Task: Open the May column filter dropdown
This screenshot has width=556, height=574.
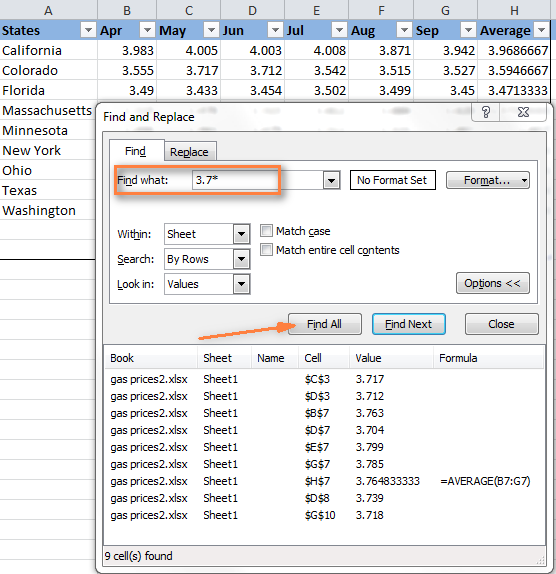Action: (211, 30)
